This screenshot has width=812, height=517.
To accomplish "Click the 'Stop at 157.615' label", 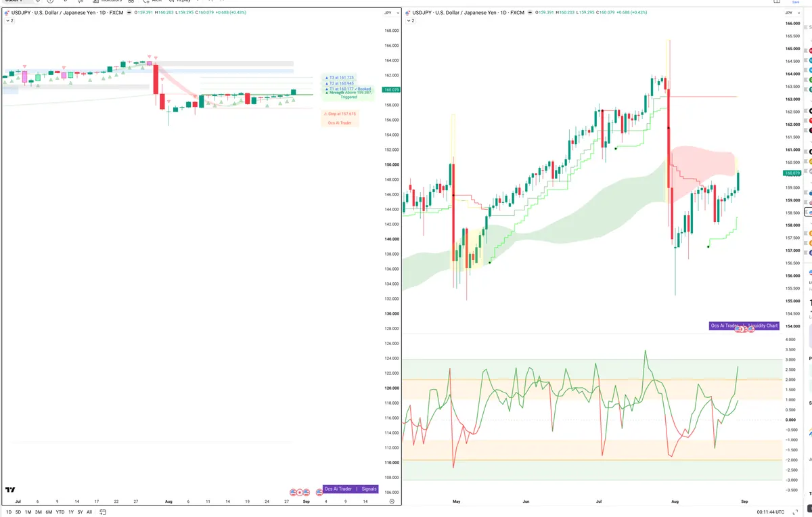I will [340, 114].
